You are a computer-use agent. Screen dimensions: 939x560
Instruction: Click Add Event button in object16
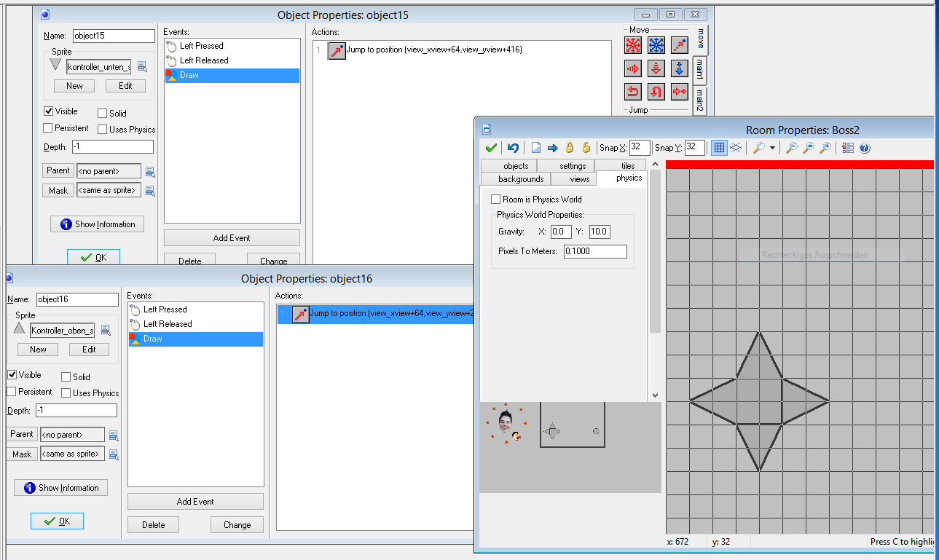[x=195, y=501]
